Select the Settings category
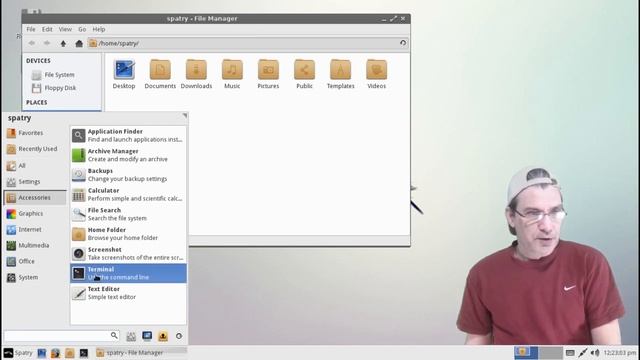Screen dimensions: 640x360 tap(35, 182)
